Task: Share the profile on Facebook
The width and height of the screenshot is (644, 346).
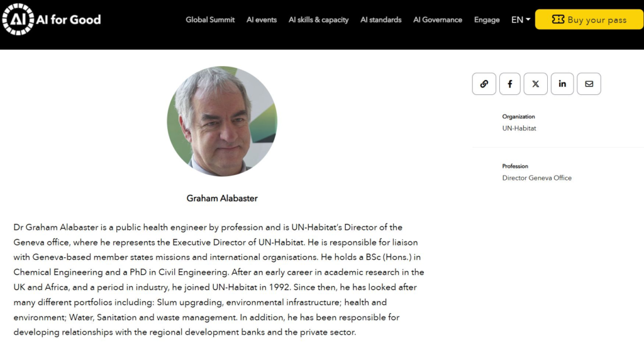Action: tap(510, 84)
